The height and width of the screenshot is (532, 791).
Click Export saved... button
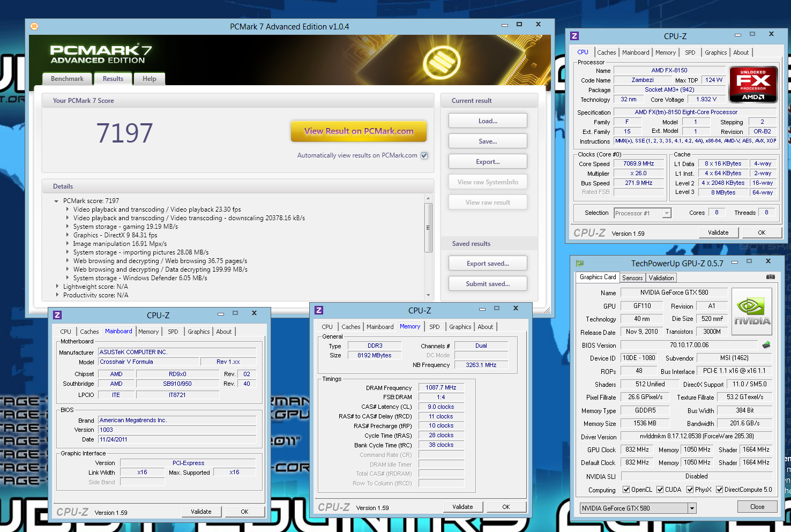[x=488, y=264]
